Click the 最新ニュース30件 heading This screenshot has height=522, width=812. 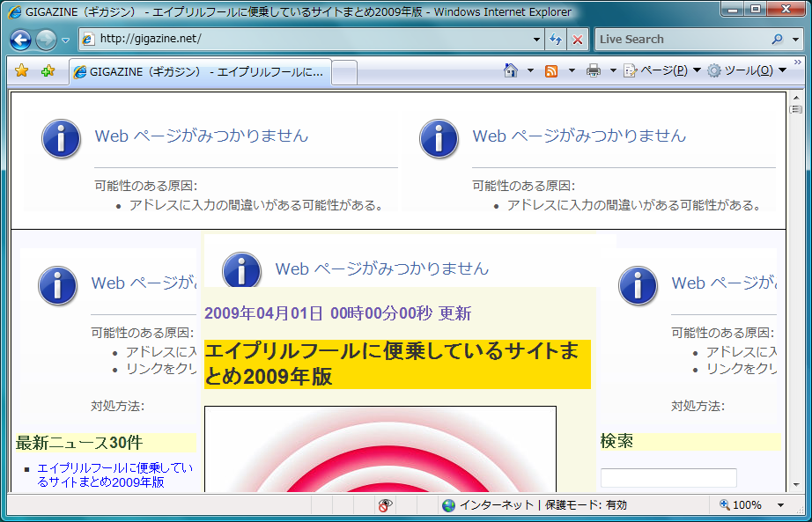[79, 443]
